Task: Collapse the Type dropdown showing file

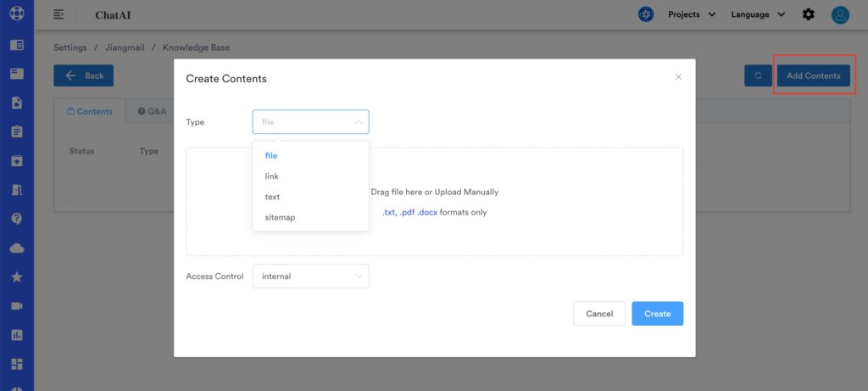Action: (310, 122)
